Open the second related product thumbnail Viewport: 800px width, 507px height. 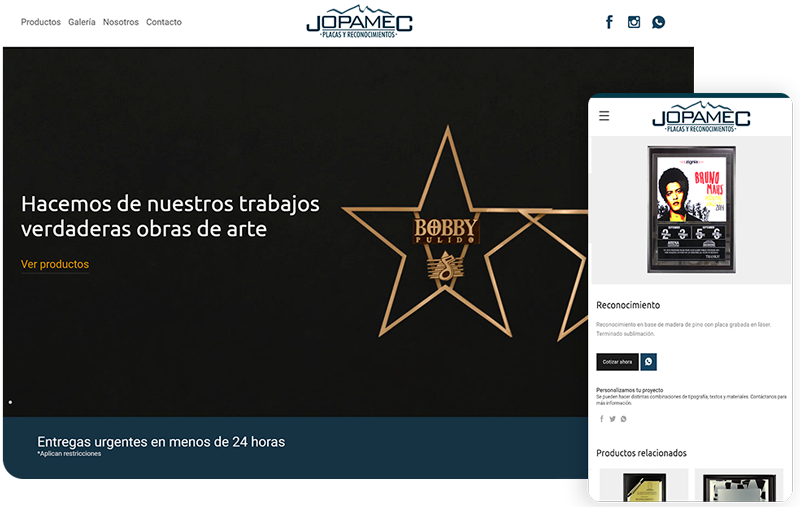point(739,485)
